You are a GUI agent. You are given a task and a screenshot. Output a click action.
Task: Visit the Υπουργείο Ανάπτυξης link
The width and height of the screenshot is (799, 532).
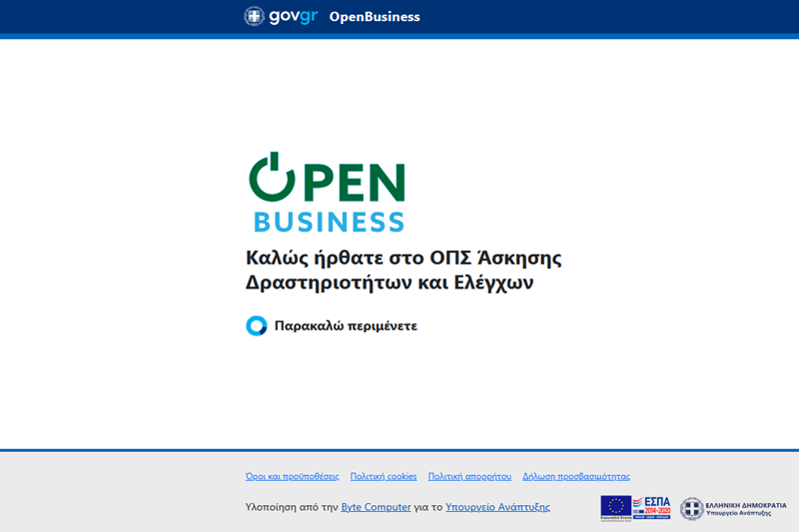497,507
